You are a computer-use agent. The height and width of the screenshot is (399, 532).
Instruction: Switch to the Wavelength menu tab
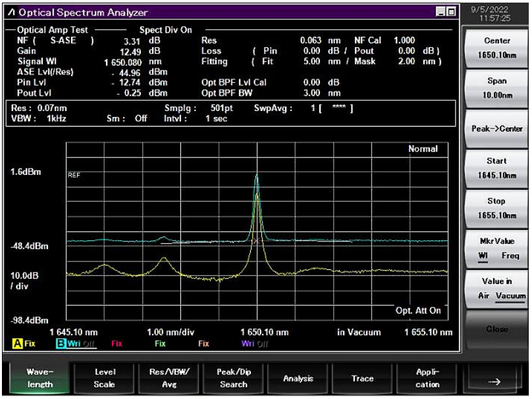39,378
